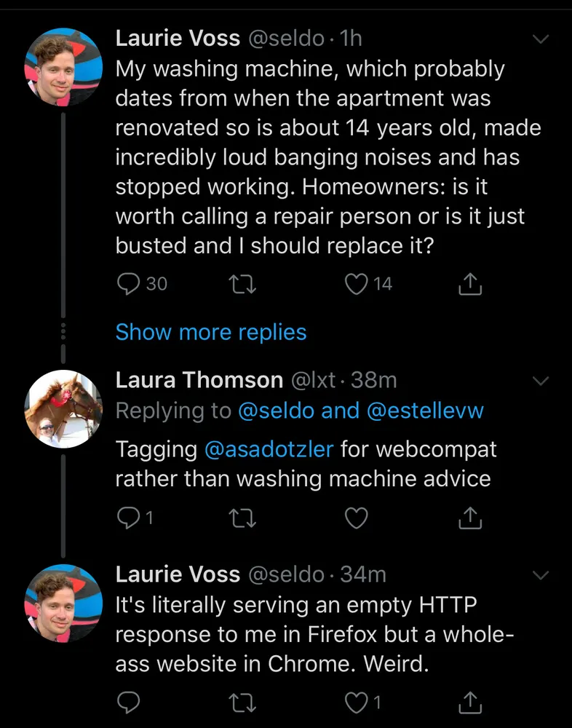This screenshot has width=572, height=728.
Task: Open dropdown menu on the Firefox tweet
Action: (541, 575)
